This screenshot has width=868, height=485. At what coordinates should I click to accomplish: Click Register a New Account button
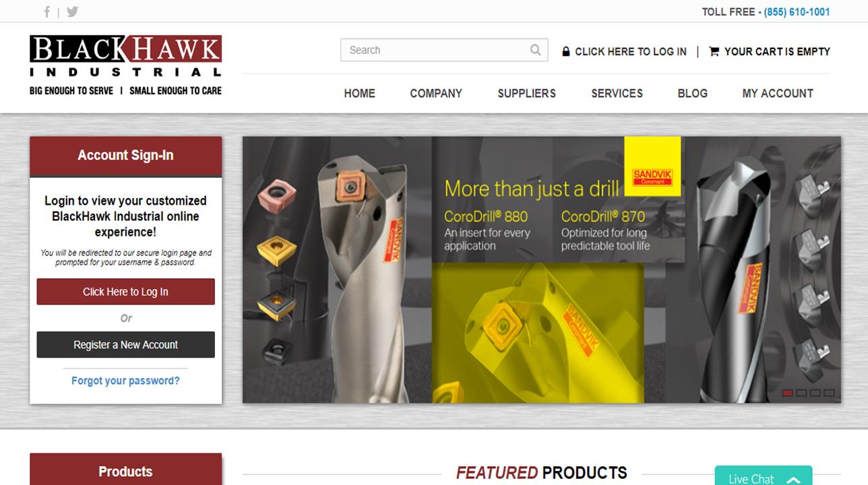click(125, 345)
